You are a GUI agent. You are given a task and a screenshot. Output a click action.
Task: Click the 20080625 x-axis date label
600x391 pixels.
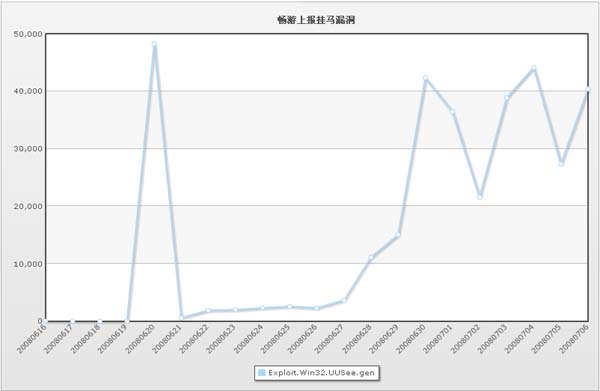(x=276, y=339)
